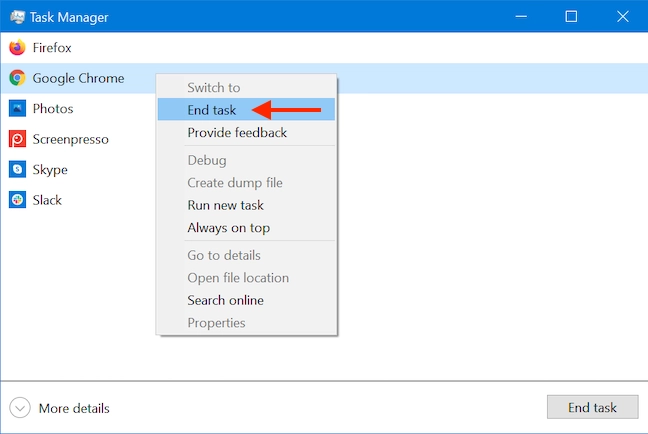Click the Google Chrome icon

[x=17, y=78]
